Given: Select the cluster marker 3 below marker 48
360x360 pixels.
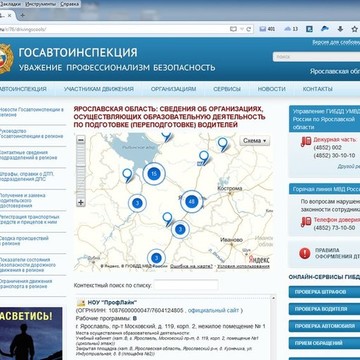Looking at the screenshot, I should [x=180, y=229].
